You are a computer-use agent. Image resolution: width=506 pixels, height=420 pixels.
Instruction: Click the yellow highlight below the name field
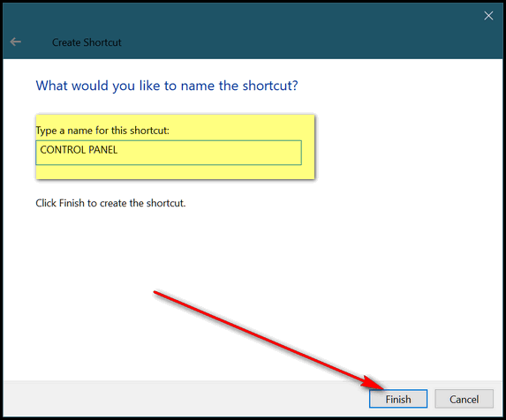point(174,172)
